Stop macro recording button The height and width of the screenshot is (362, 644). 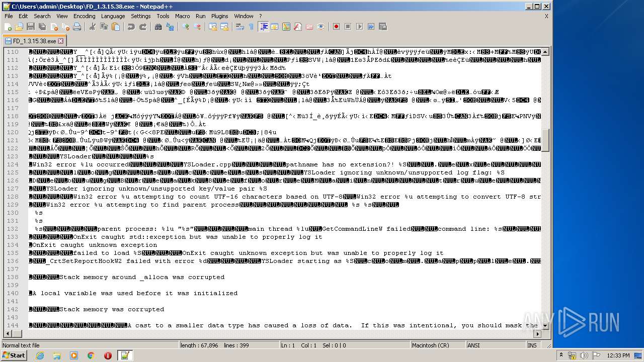pos(348,27)
